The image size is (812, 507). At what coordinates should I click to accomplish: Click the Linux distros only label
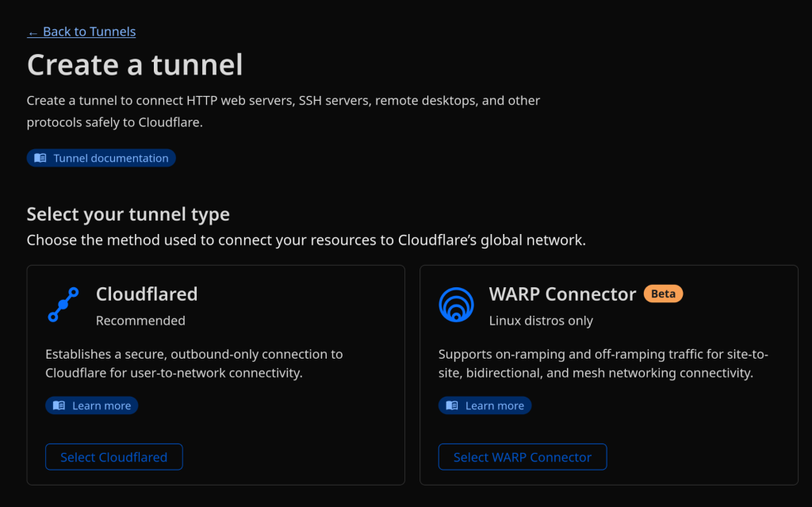click(541, 321)
